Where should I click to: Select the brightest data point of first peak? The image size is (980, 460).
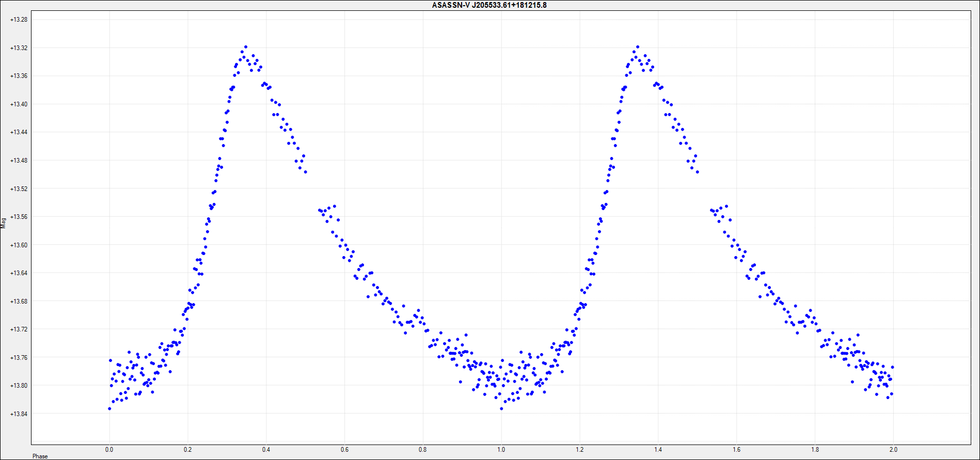(x=246, y=47)
